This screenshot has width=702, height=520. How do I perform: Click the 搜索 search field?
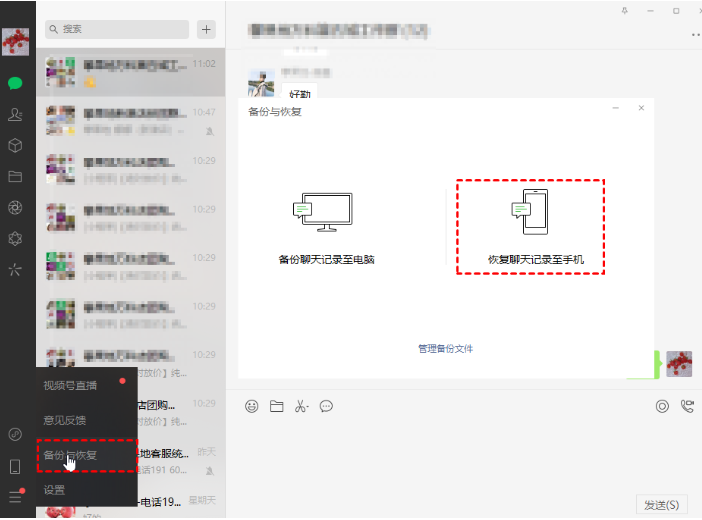pos(120,30)
